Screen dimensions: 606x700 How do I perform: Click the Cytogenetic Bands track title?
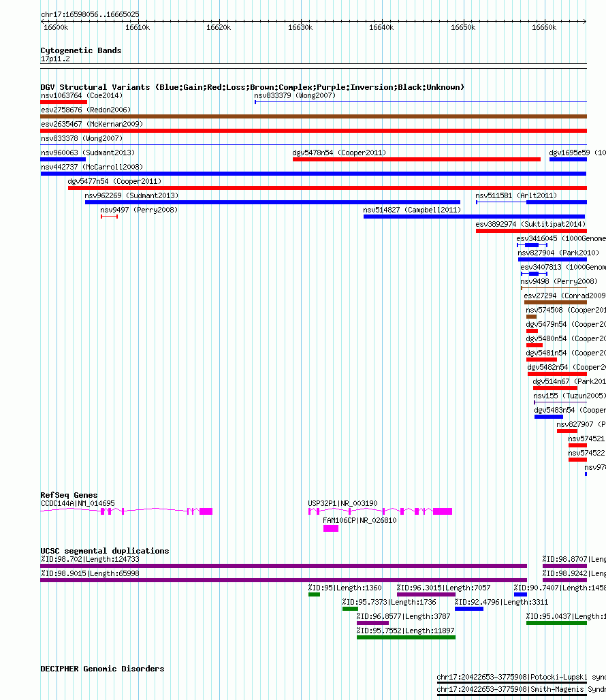click(81, 50)
